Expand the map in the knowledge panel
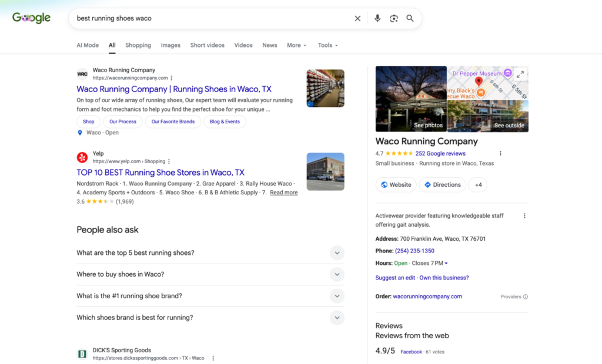602x364 pixels. coord(520,75)
